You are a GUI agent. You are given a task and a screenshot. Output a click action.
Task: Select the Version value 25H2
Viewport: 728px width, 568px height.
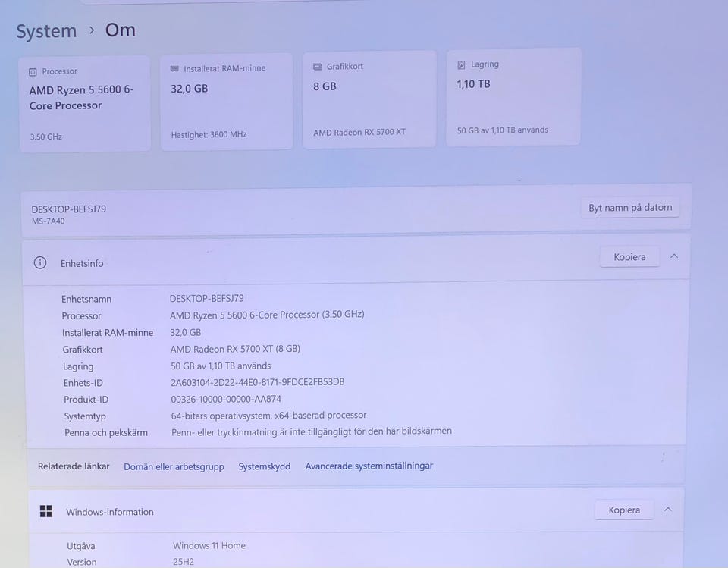click(184, 561)
